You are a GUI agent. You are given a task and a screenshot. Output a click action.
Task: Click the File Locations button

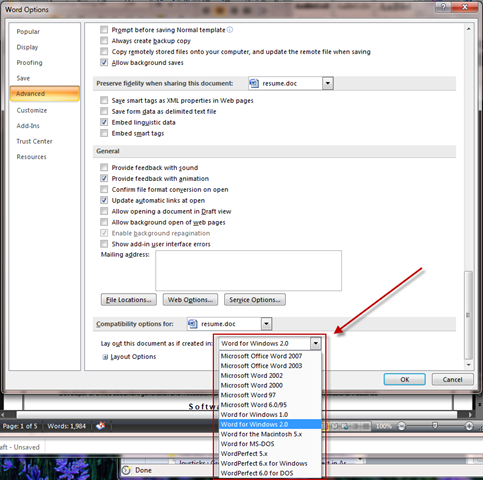129,300
